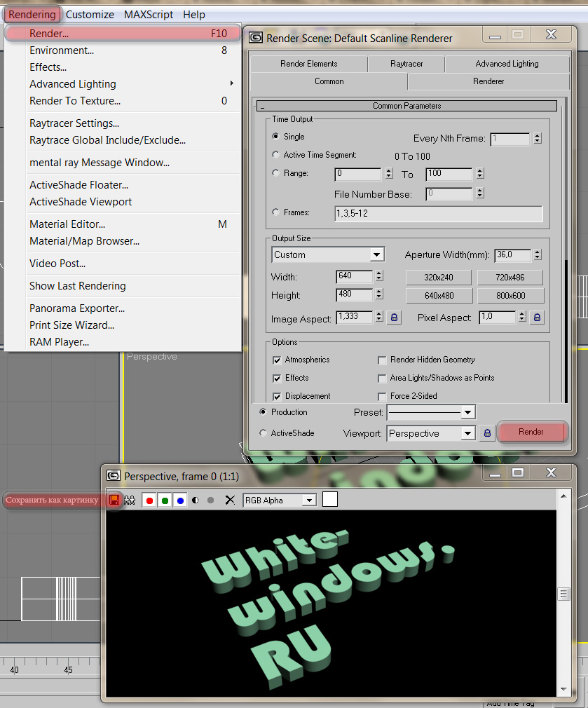Open the Customize menu
Image resolution: width=588 pixels, height=708 pixels.
click(x=90, y=15)
